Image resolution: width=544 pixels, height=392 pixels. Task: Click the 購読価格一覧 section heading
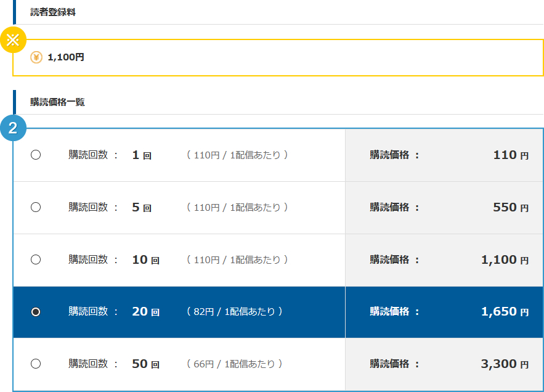tap(57, 102)
